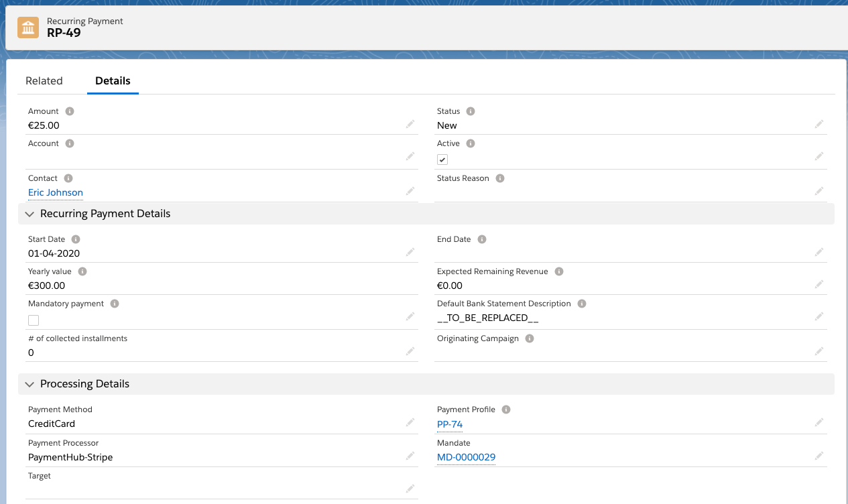Tick the Mandatory payment checkbox
The width and height of the screenshot is (848, 504).
(34, 320)
